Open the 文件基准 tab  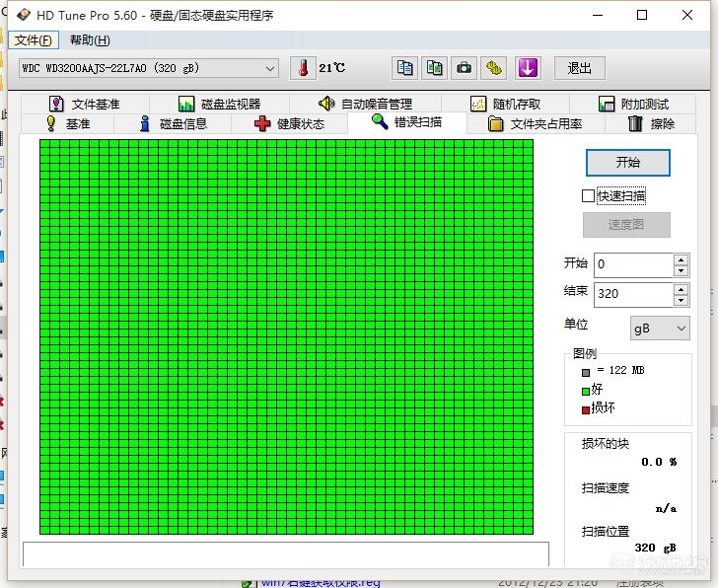[x=84, y=104]
